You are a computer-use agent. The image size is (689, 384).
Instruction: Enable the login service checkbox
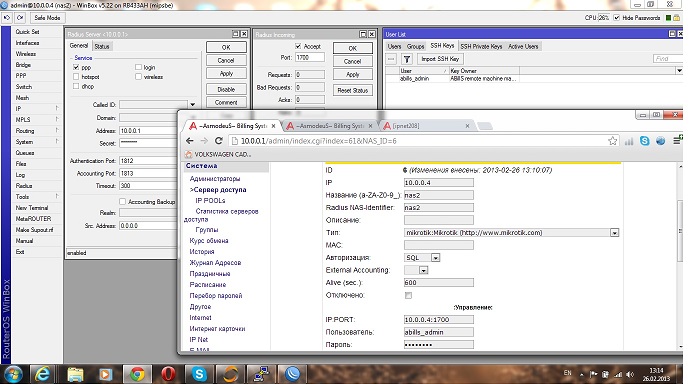pos(138,67)
